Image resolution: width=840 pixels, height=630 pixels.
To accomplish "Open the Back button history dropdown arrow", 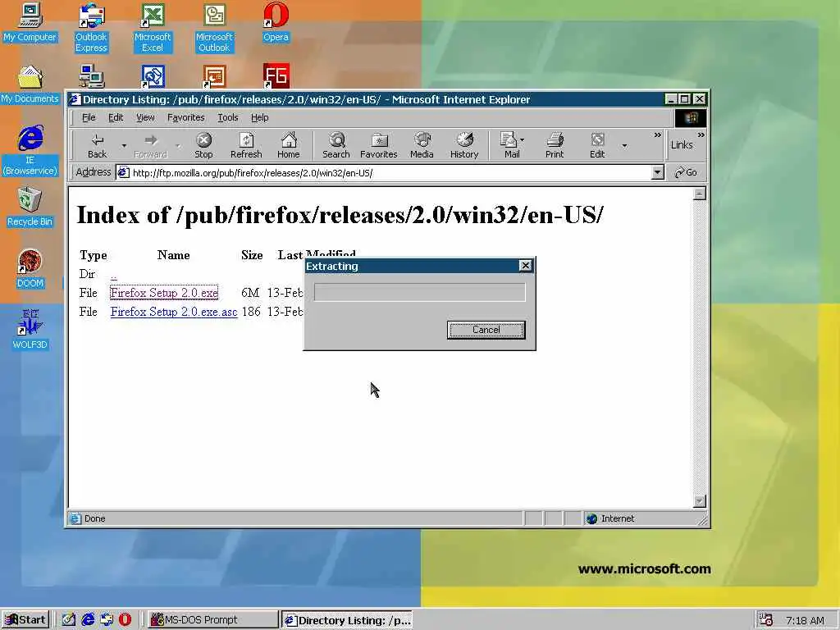I will (124, 146).
